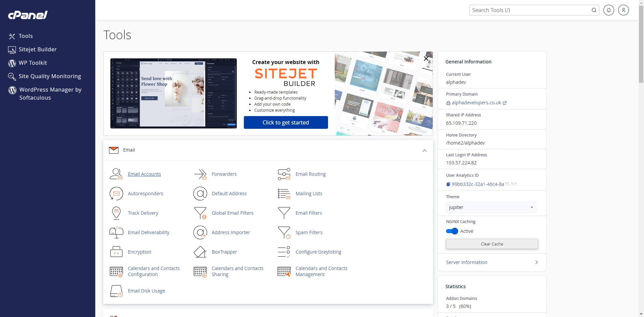This screenshot has height=317, width=644.
Task: Select WP Toolkit from sidebar
Action: point(33,63)
